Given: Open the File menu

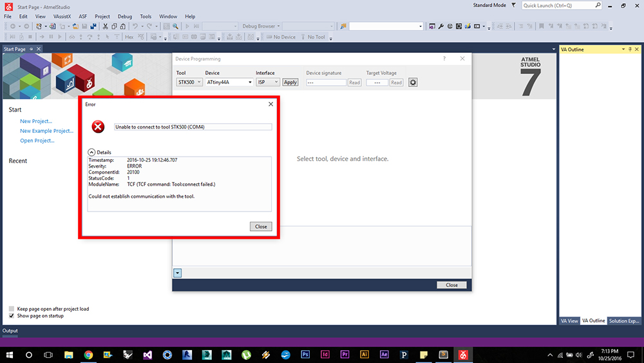Looking at the screenshot, I should [8, 17].
